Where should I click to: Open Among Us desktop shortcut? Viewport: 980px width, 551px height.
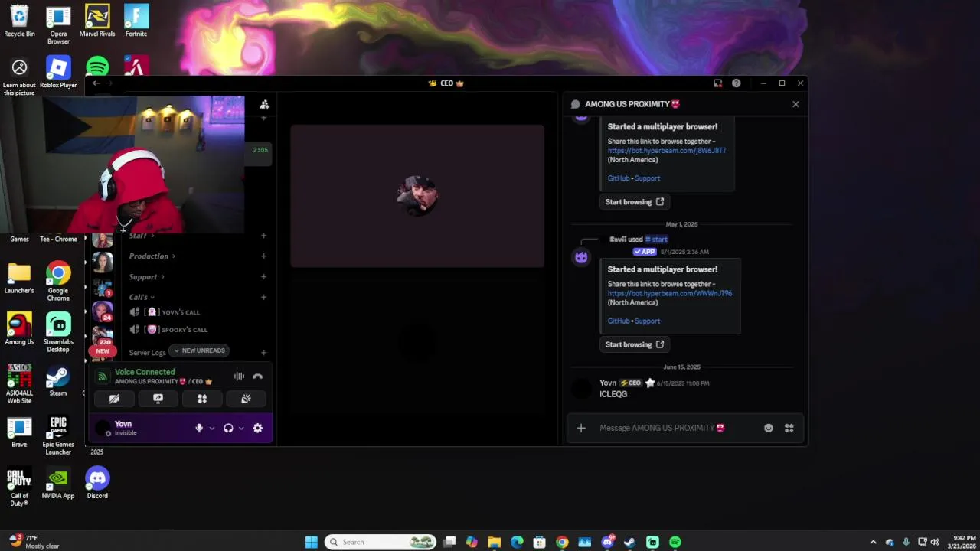[19, 328]
